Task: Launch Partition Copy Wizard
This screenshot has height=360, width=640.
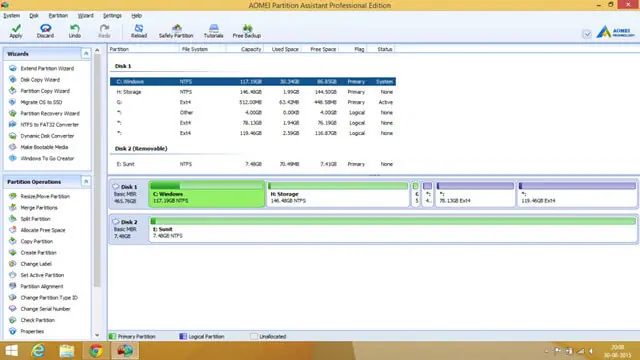Action: (x=45, y=91)
